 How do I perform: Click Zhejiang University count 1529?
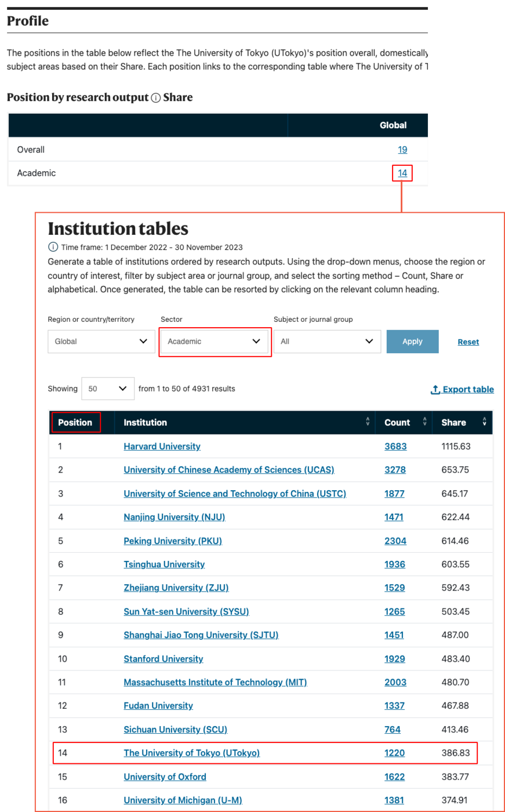[395, 588]
